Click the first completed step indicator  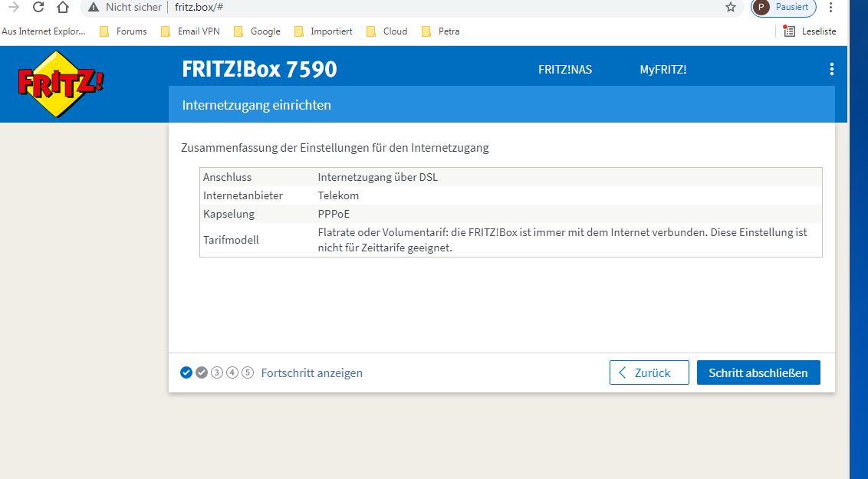pyautogui.click(x=186, y=372)
